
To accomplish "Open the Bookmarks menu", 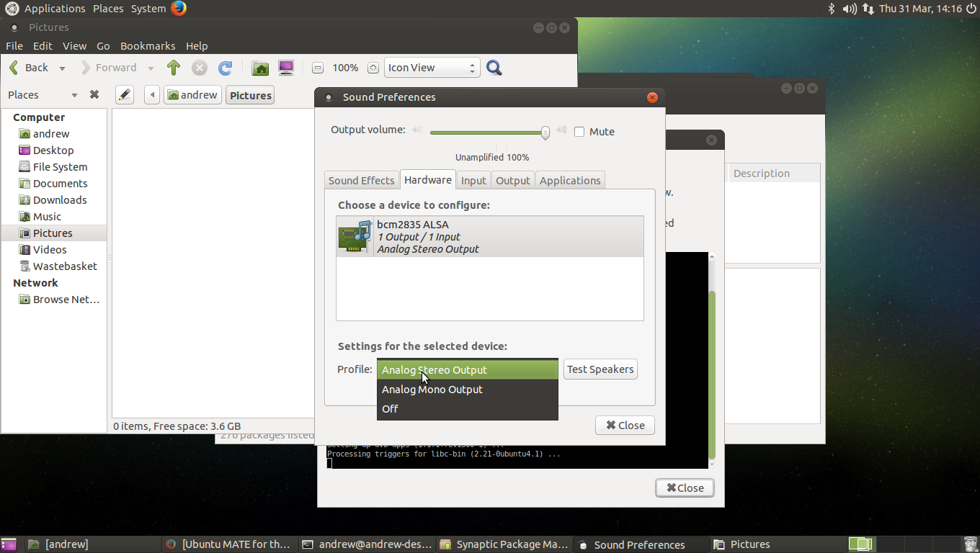I will 148,46.
